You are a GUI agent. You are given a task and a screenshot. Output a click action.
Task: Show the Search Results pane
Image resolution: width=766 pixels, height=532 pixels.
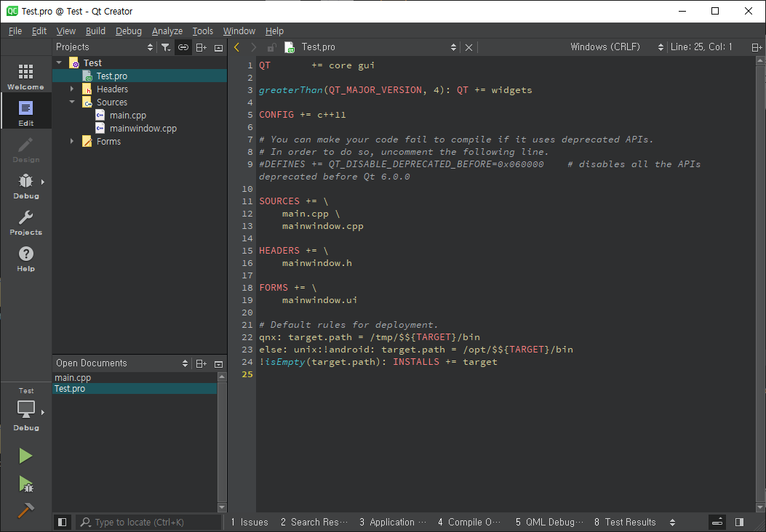(x=314, y=523)
